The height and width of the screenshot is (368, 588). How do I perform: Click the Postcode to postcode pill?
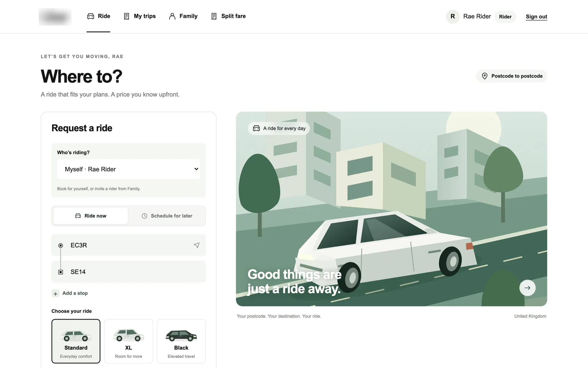click(512, 76)
